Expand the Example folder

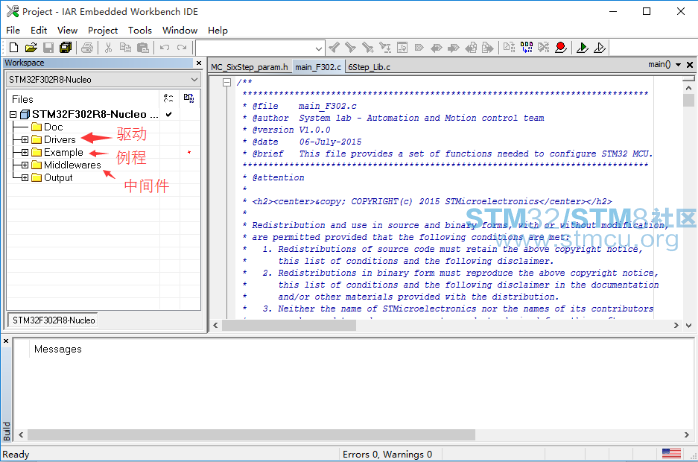pos(25,152)
